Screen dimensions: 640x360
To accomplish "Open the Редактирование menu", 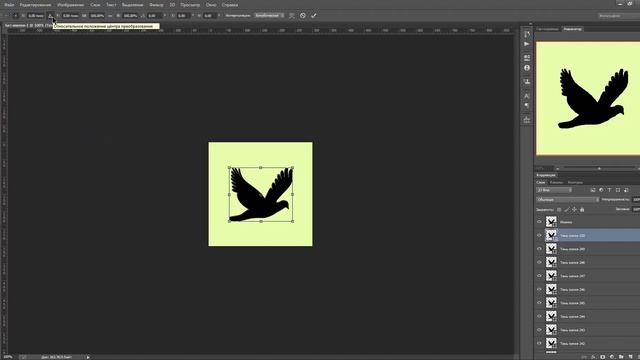I will (x=36, y=5).
